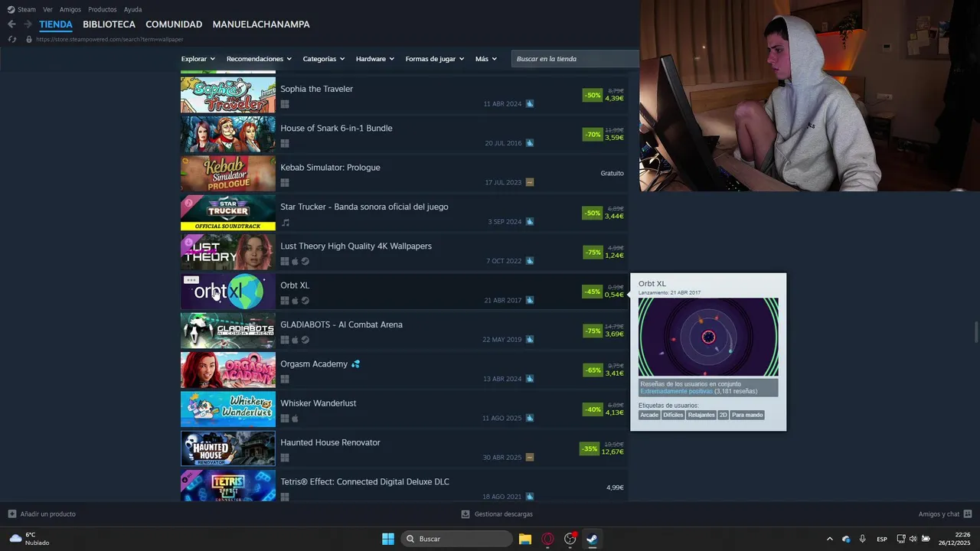Expand the Recomendaciones dropdown
The height and width of the screenshot is (551, 980).
(x=259, y=59)
